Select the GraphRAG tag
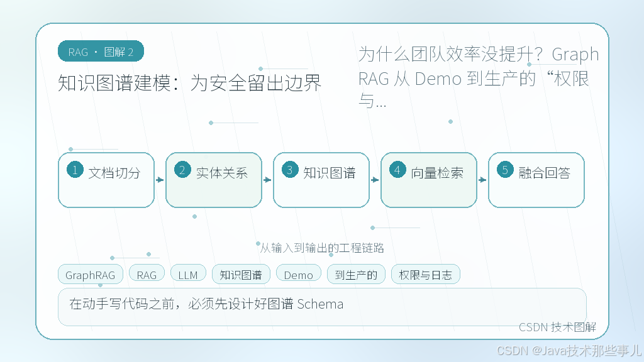 point(91,275)
